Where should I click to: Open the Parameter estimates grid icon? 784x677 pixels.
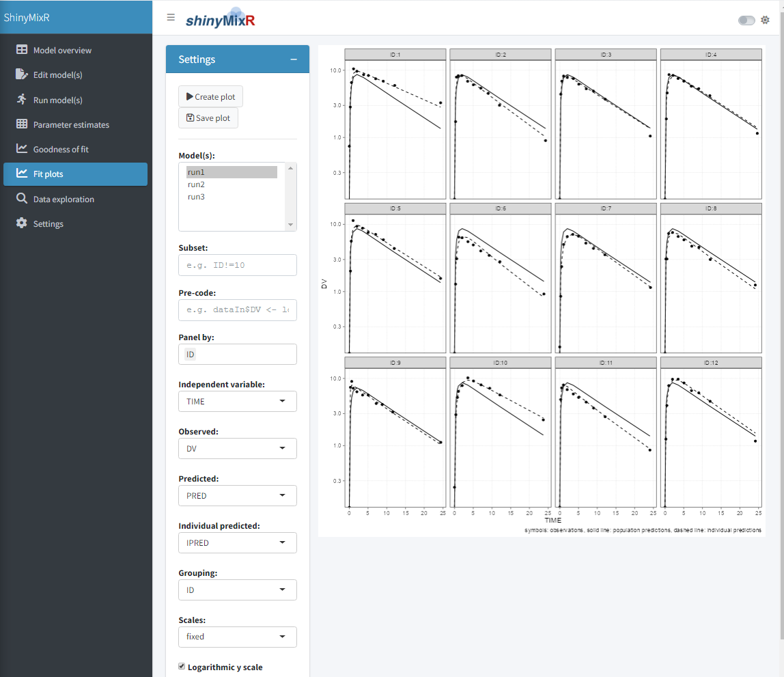tap(21, 124)
